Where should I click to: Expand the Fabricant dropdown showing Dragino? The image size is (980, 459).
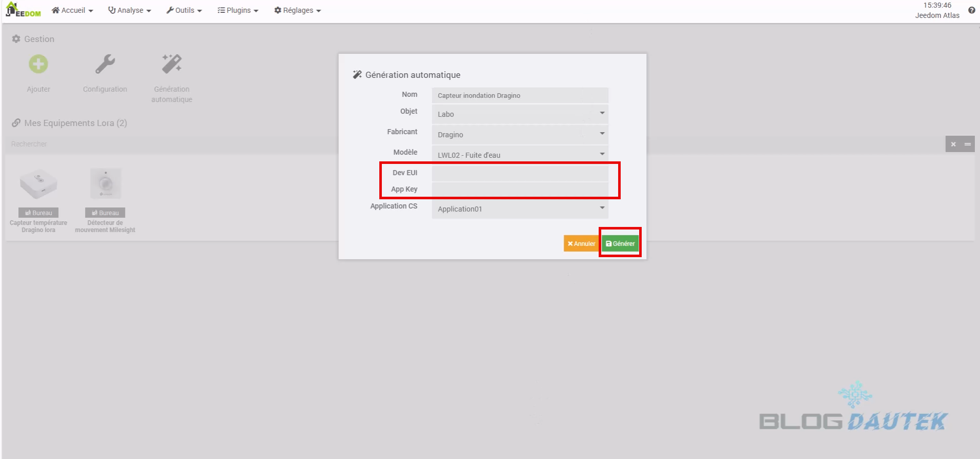point(520,134)
